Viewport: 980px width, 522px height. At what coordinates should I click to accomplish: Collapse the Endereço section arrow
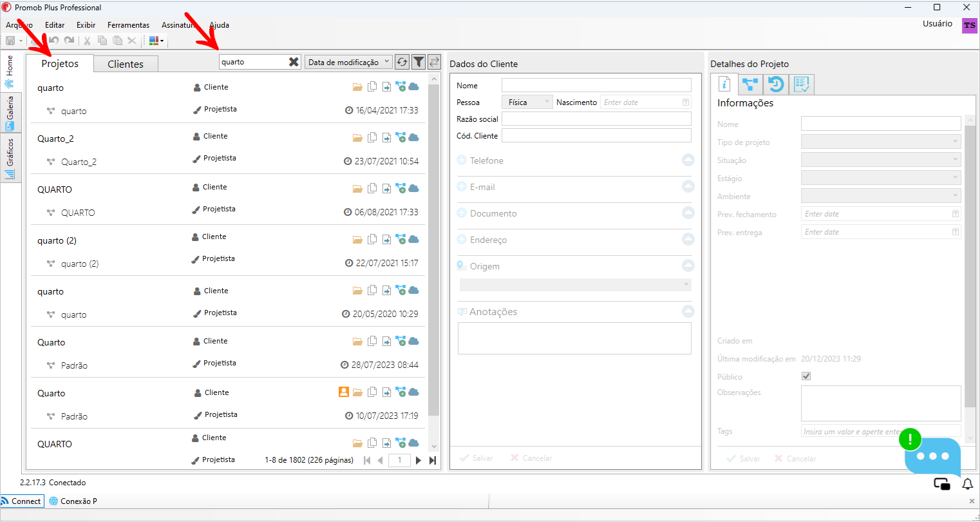(688, 239)
